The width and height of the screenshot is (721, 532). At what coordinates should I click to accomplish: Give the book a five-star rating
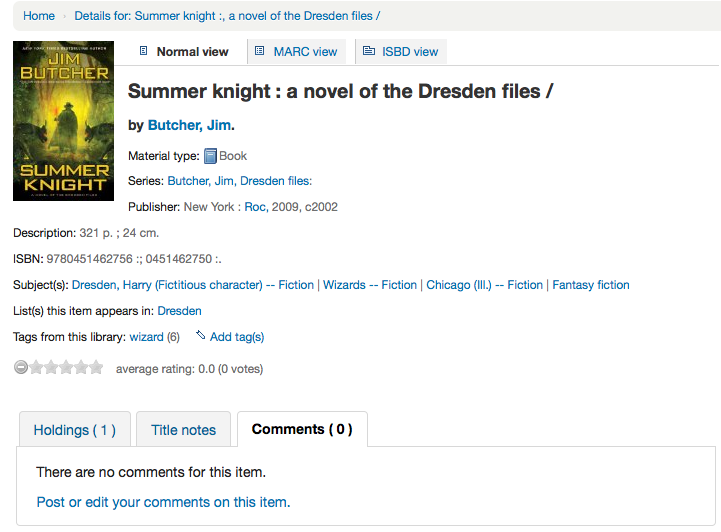coord(96,368)
